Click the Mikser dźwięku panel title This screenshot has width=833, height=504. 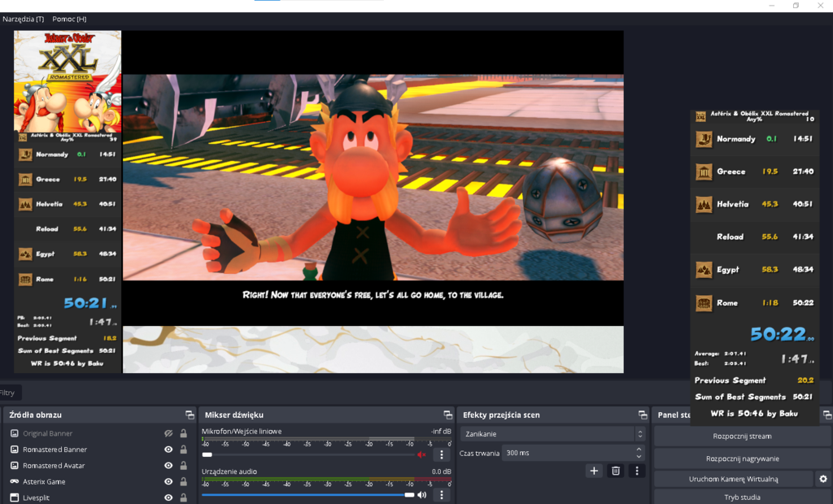pyautogui.click(x=233, y=415)
